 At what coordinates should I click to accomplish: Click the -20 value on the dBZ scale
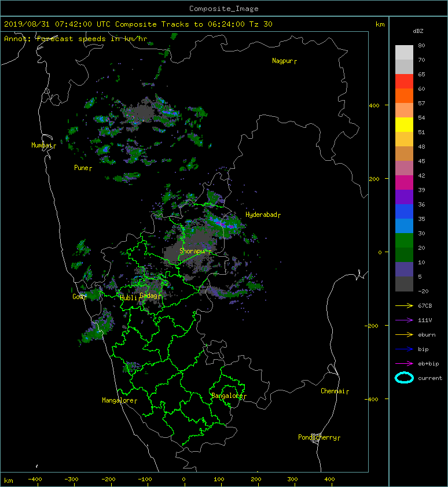[x=423, y=292]
